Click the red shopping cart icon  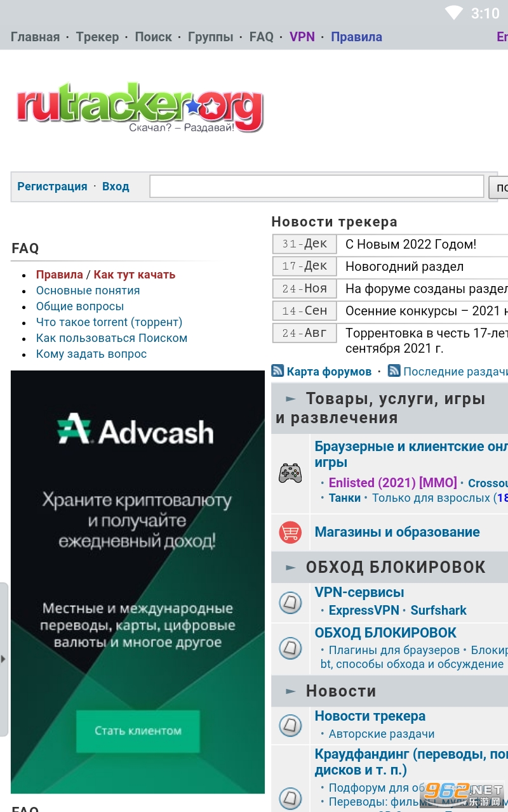[290, 532]
